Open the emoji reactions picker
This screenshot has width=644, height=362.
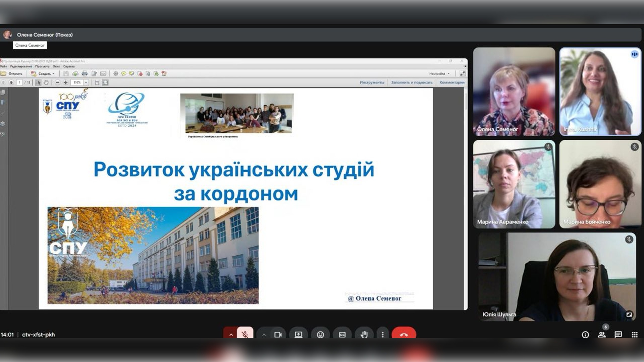[x=320, y=335]
